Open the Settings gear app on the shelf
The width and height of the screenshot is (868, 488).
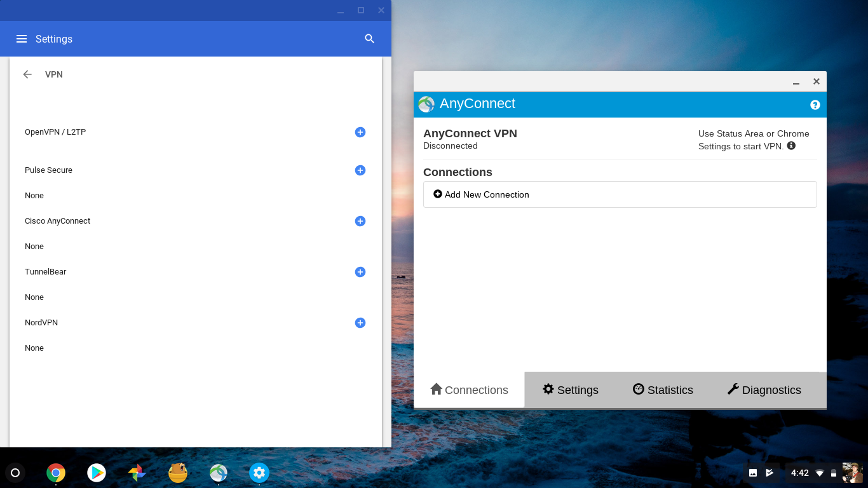259,473
